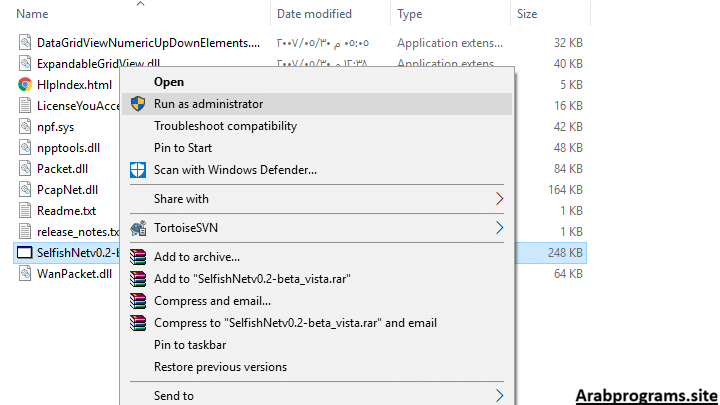Image resolution: width=720 pixels, height=405 pixels.
Task: Select Run as administrator
Action: pyautogui.click(x=317, y=104)
